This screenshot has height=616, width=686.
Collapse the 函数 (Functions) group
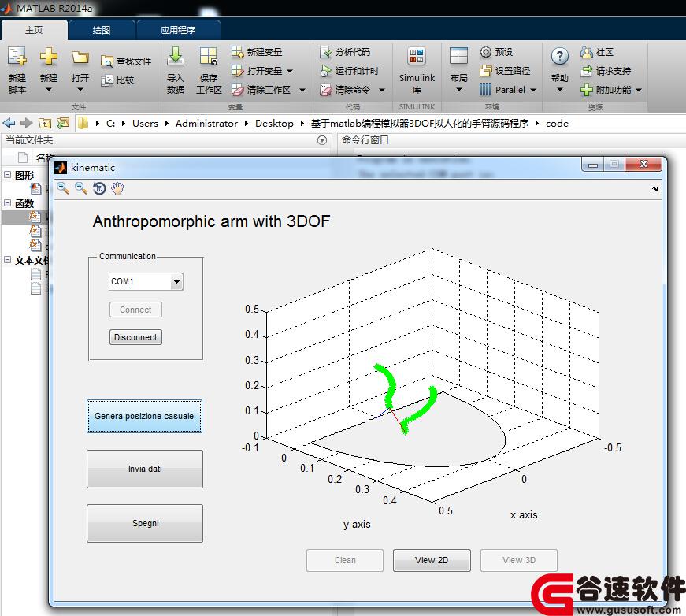tap(7, 203)
